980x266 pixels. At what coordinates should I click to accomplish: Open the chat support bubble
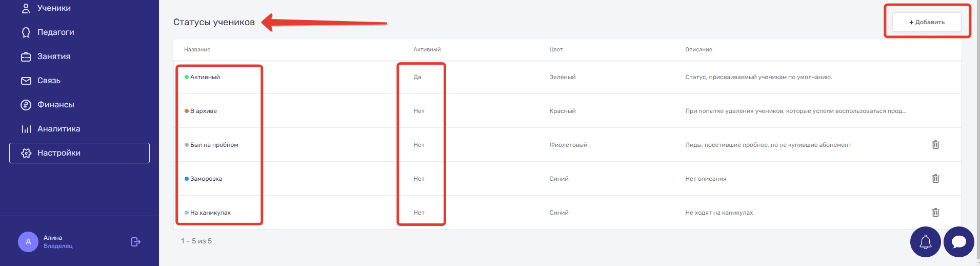point(958,242)
